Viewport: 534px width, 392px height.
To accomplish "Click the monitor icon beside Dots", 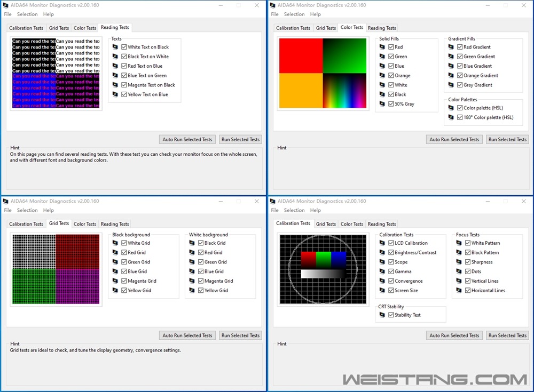I will click(459, 271).
